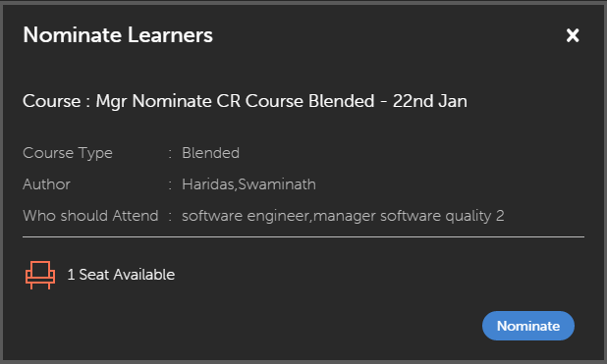This screenshot has width=607, height=364.
Task: Select the '1 Seat Available' text
Action: pos(121,275)
